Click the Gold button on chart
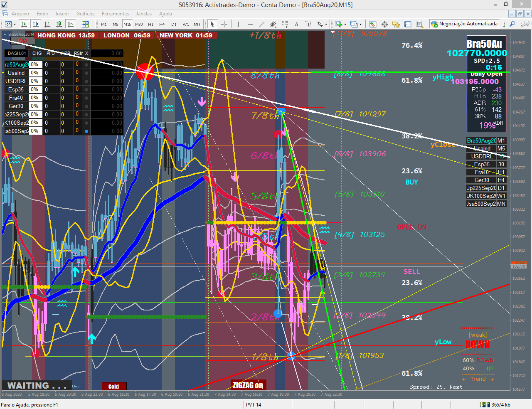Screen dimensions: 532x409 tap(114, 386)
